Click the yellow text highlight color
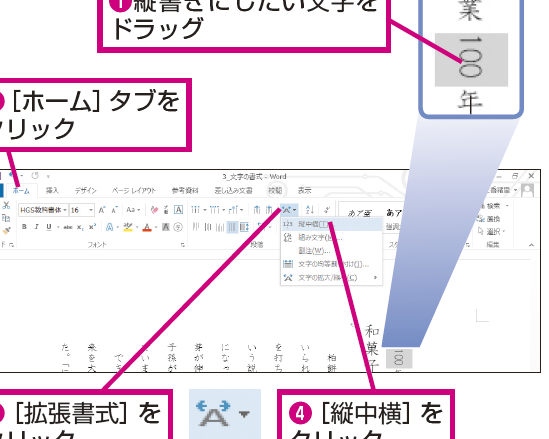 pos(128,227)
